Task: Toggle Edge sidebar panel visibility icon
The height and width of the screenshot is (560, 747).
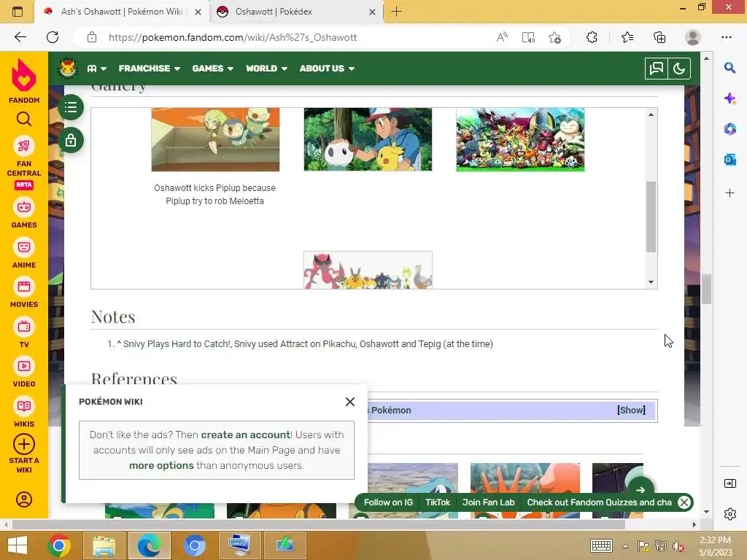Action: click(729, 484)
